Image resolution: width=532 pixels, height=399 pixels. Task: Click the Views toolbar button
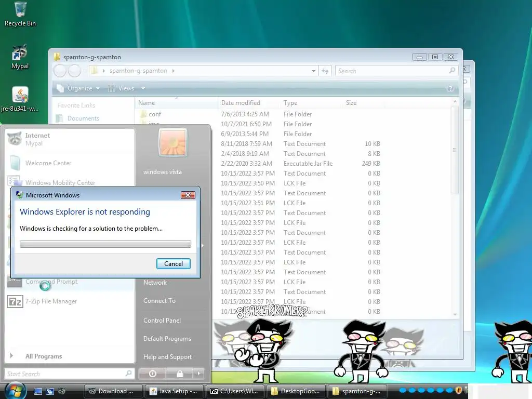pos(121,88)
